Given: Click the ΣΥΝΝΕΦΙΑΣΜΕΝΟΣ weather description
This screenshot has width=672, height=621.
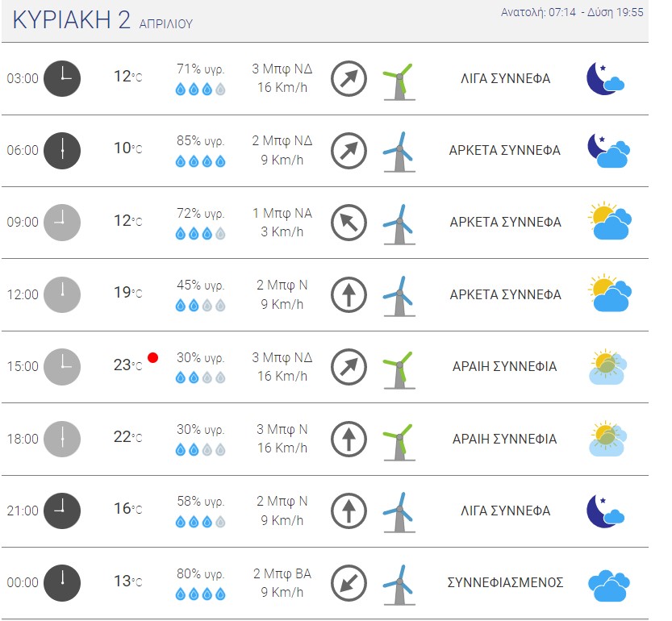Looking at the screenshot, I should 505,582.
